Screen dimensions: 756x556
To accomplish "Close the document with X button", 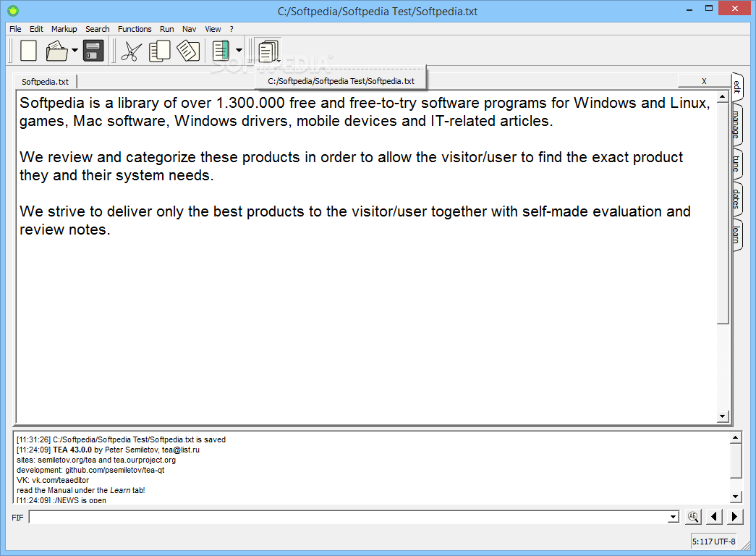I will (x=704, y=81).
